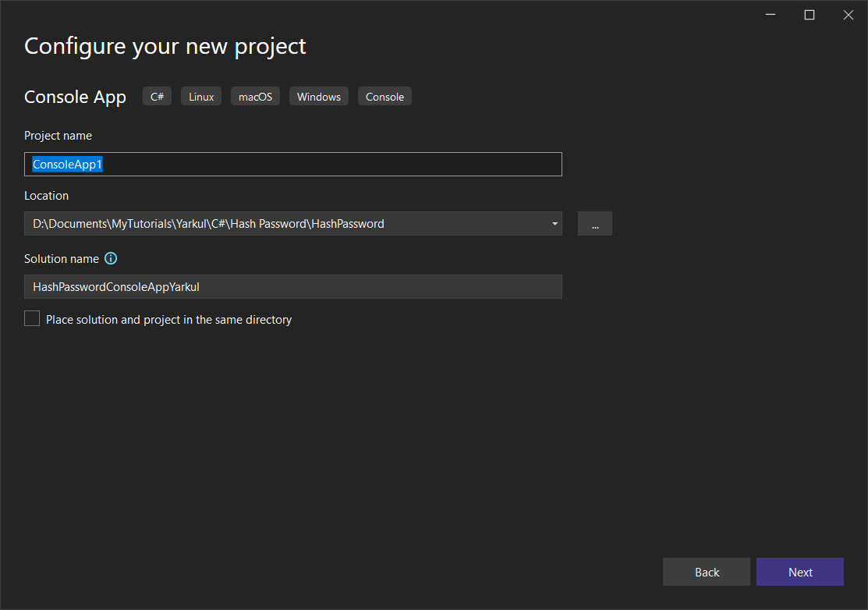Click the Solution name info icon
Viewport: 868px width, 610px height.
point(111,258)
